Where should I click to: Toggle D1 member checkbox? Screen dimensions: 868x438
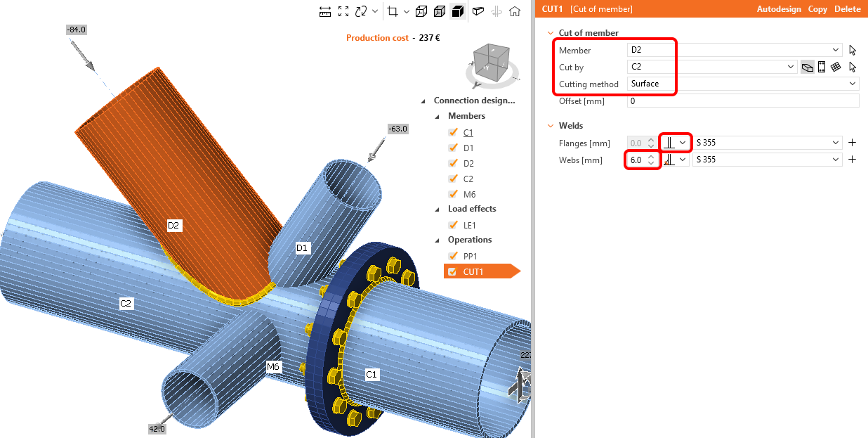[x=453, y=148]
